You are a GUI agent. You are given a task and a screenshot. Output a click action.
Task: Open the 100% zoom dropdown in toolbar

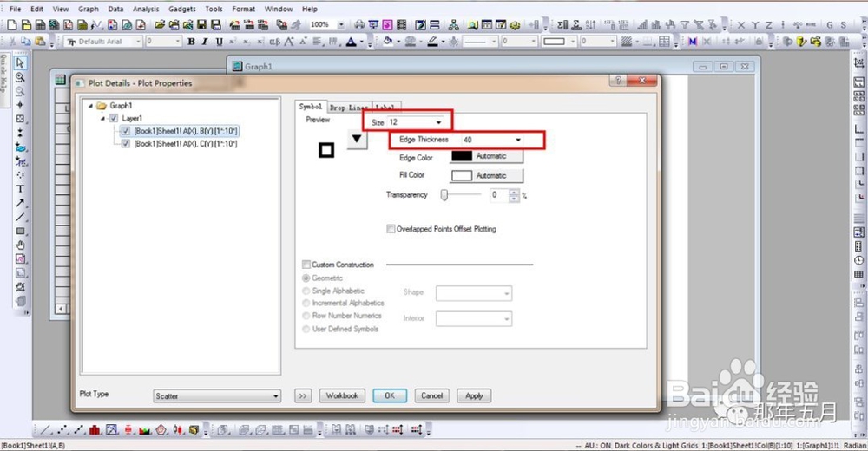[x=341, y=24]
